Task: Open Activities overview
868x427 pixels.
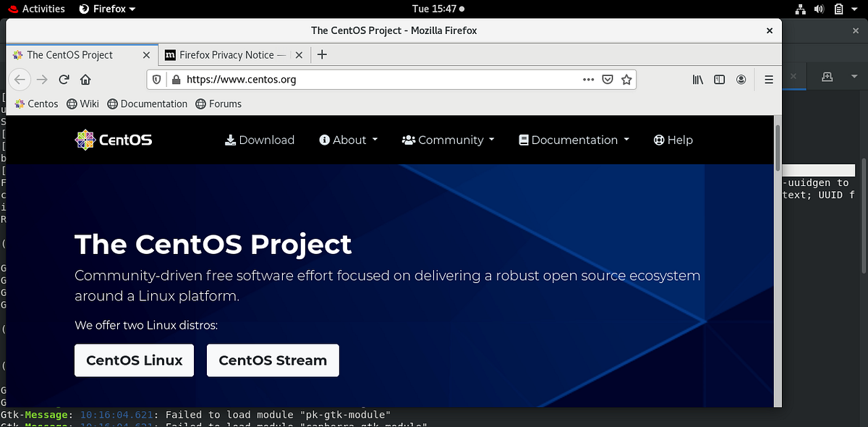Action: [x=36, y=9]
